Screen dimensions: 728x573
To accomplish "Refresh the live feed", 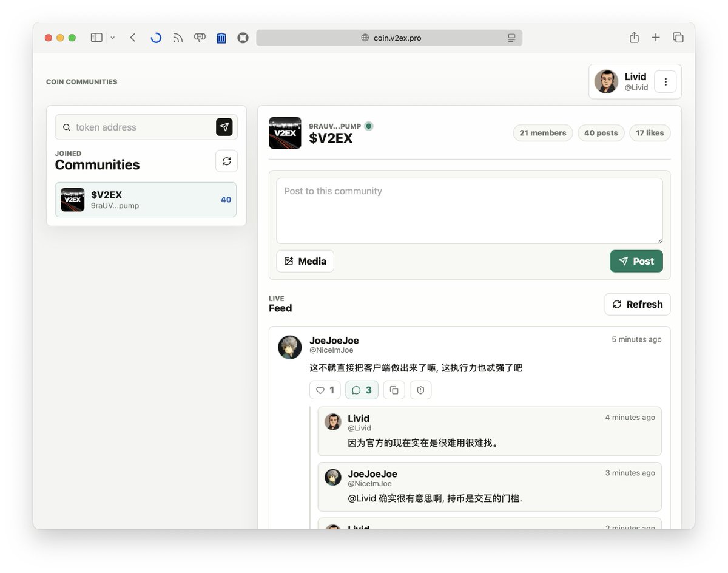I will [x=638, y=304].
